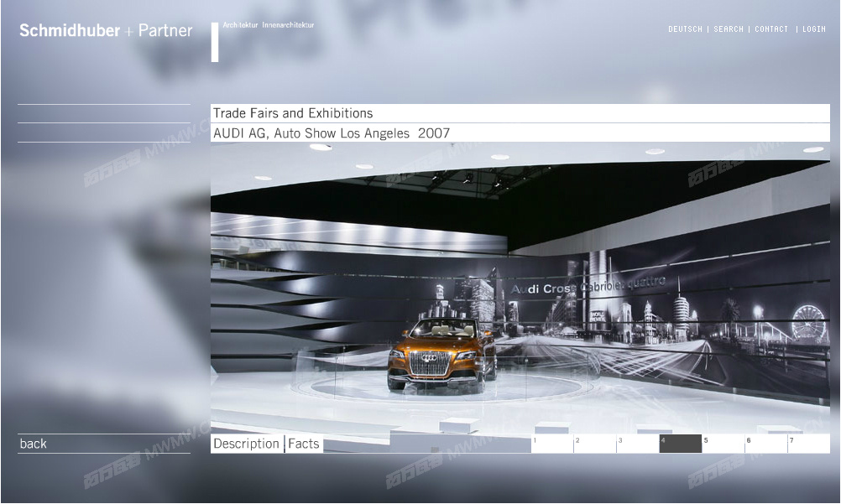Open the CONTACT page
841x504 pixels.
pos(771,29)
